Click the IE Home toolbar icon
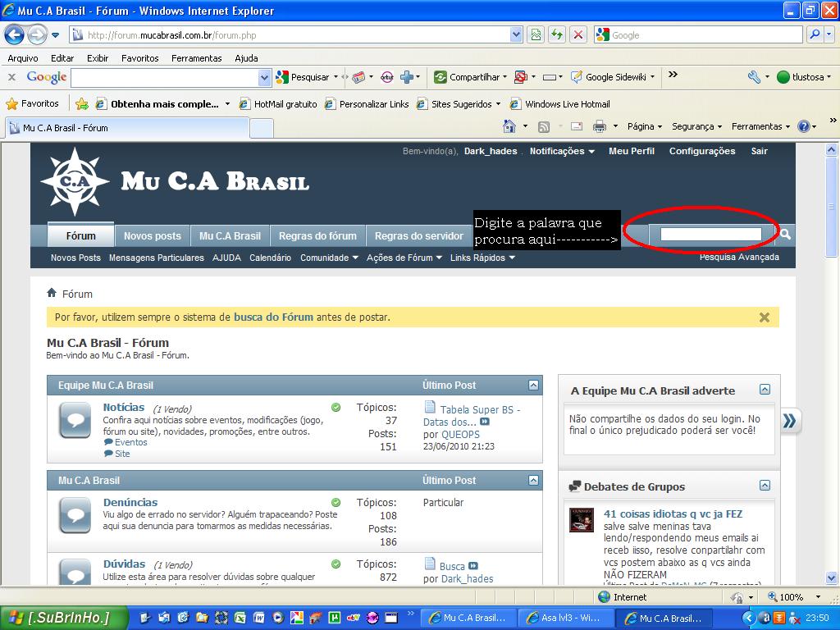 tap(509, 126)
